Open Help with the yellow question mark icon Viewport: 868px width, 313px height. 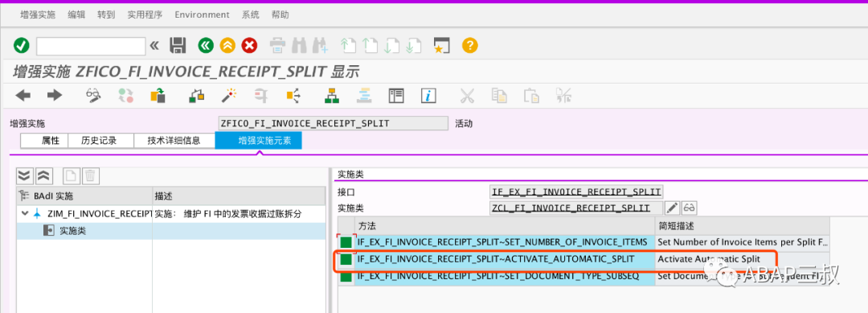click(469, 45)
